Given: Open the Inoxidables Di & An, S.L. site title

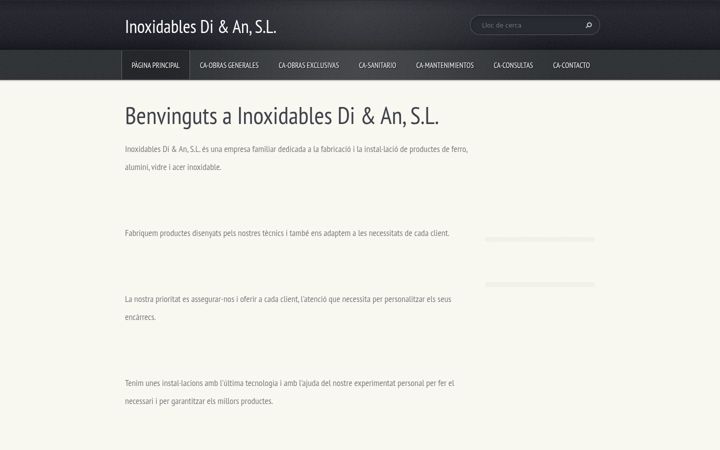Looking at the screenshot, I should pos(201,27).
